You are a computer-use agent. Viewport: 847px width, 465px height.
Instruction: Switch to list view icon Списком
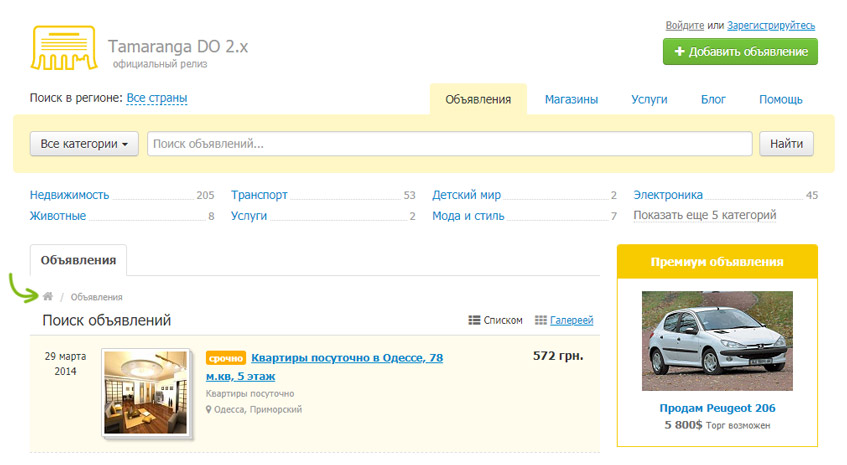[x=474, y=320]
